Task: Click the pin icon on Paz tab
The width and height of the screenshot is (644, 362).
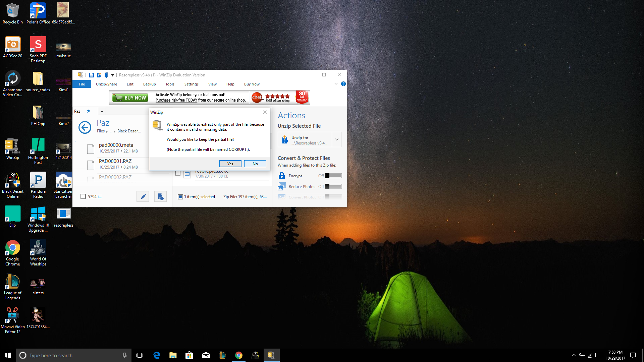Action: (88, 111)
